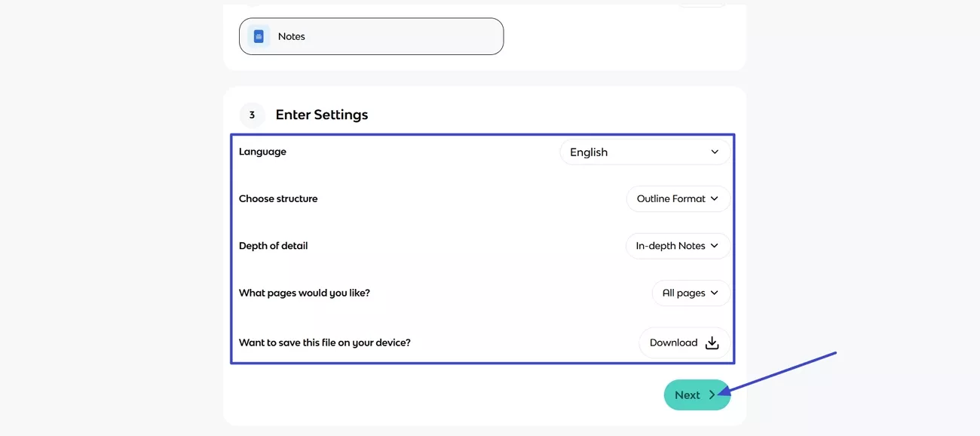
Task: Click the step 3 number badge
Action: point(251,114)
